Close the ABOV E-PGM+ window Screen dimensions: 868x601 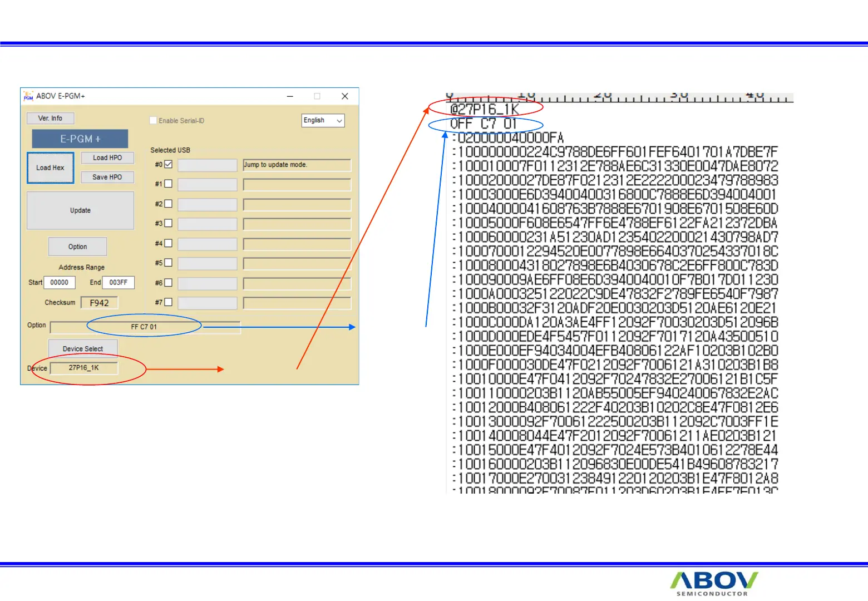[345, 96]
